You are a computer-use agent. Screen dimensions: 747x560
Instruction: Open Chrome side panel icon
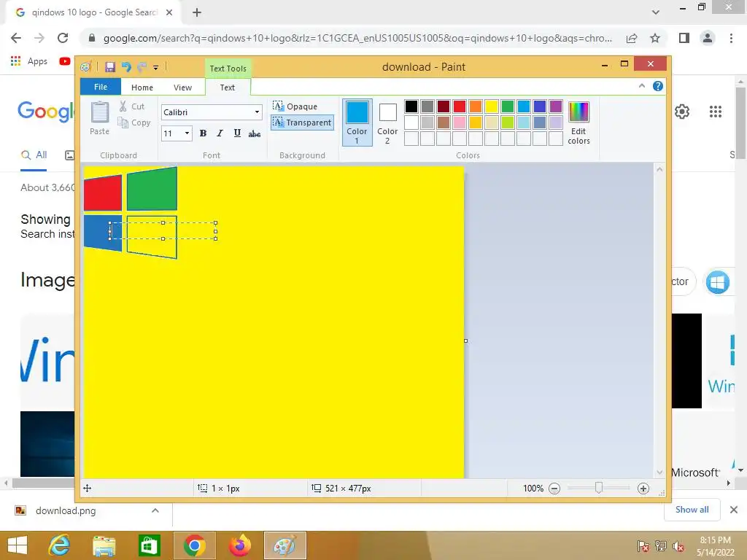pos(684,38)
